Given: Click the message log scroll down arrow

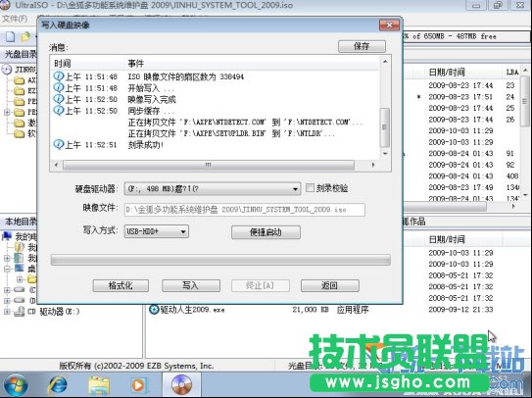Looking at the screenshot, I should [385, 154].
